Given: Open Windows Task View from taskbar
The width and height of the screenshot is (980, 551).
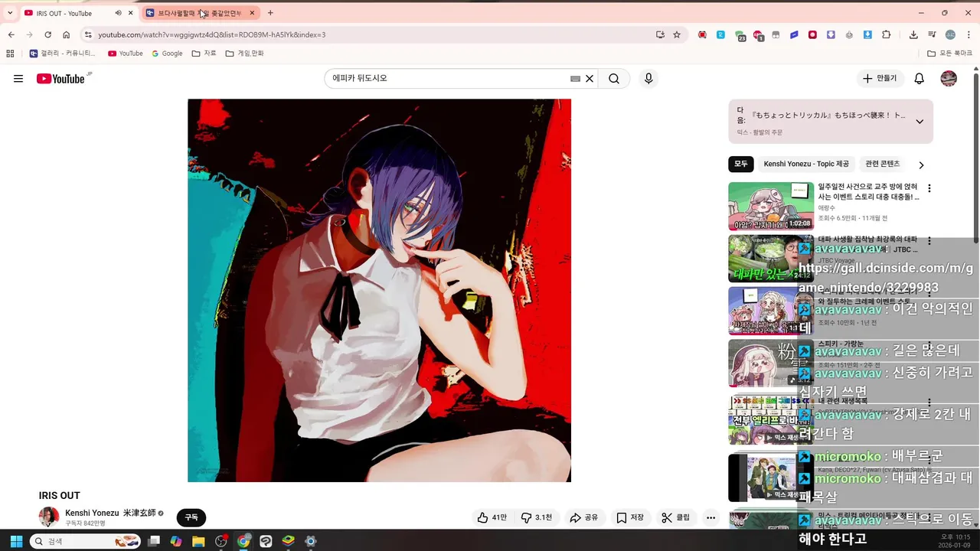Looking at the screenshot, I should pyautogui.click(x=154, y=541).
